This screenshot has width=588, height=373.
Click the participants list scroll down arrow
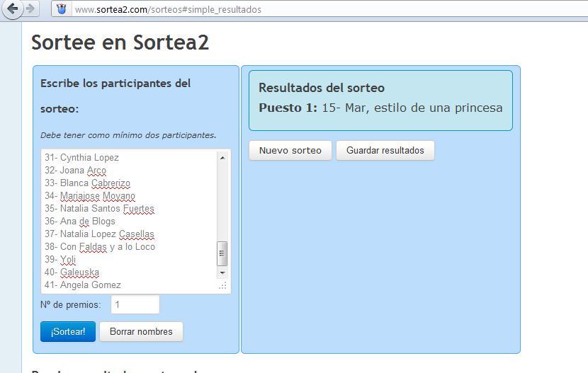pyautogui.click(x=222, y=272)
